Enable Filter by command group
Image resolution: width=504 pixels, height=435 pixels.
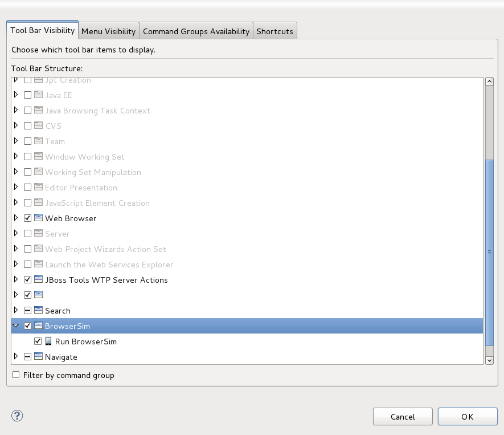[15, 375]
